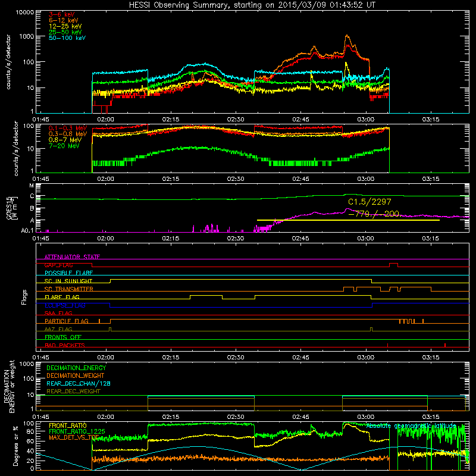Screen dimensions: 476x476
Task: Select the SC_IN_SUNLIGHT flag label
Action: point(68,281)
